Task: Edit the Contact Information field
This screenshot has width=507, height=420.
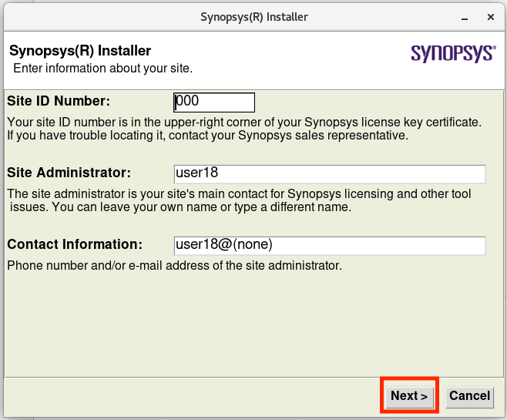Action: coord(330,246)
